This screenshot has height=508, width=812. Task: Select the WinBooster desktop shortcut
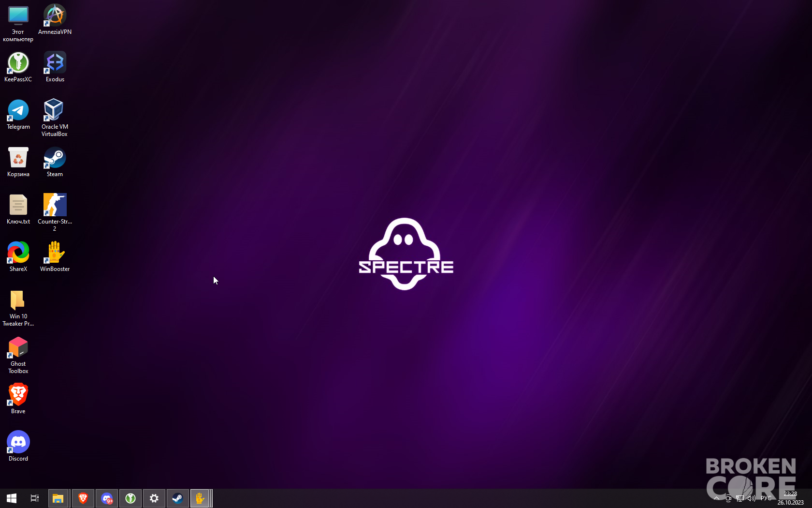click(55, 257)
